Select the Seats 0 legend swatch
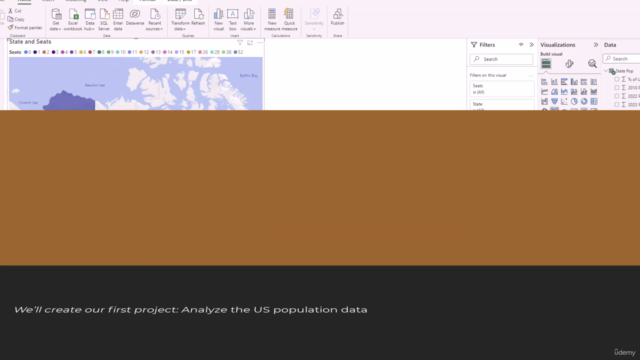The image size is (640, 360). 26,52
